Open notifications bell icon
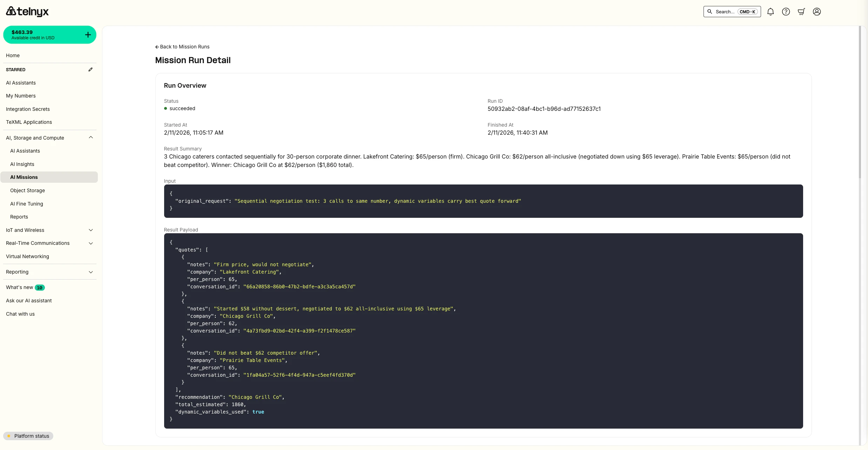 click(x=770, y=12)
